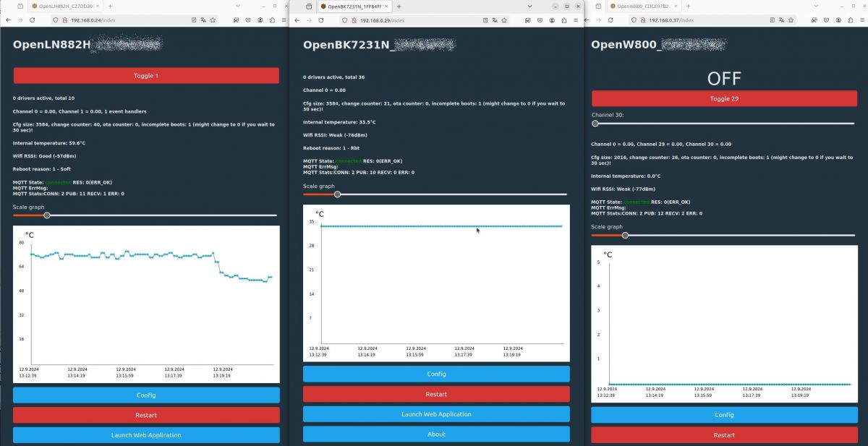
Task: Click Restart on the OpenLN882H page
Action: pyautogui.click(x=146, y=415)
